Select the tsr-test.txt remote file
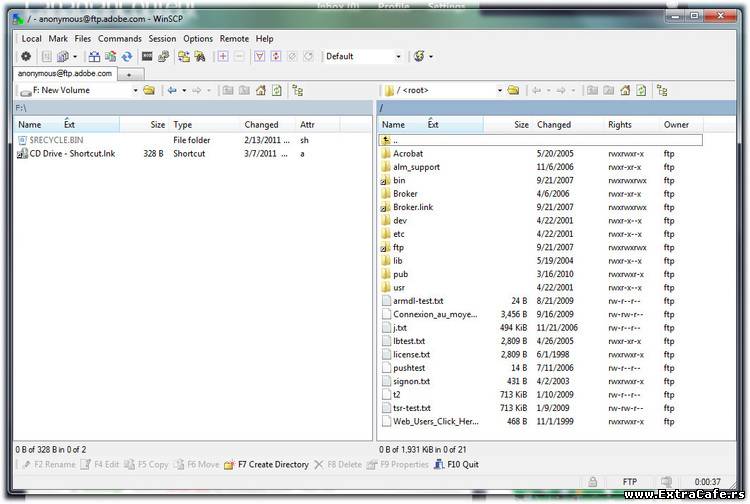Viewport: 750px width, 504px height. click(412, 408)
